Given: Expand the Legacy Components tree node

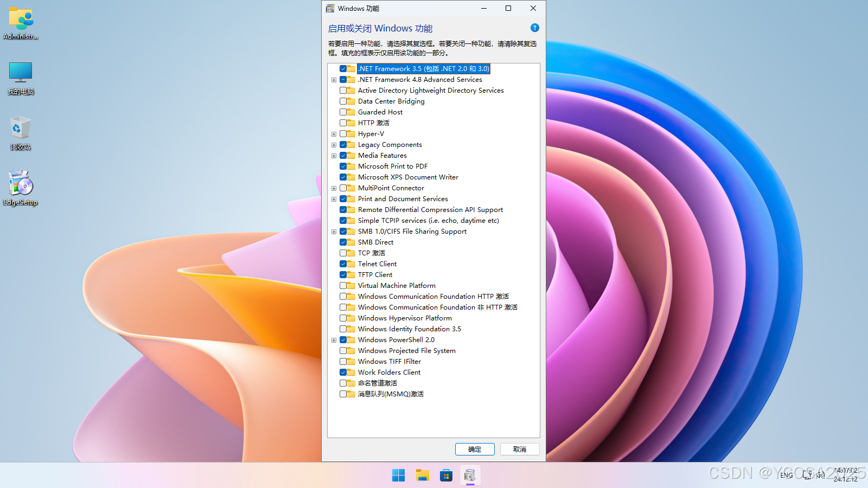Looking at the screenshot, I should coord(334,145).
